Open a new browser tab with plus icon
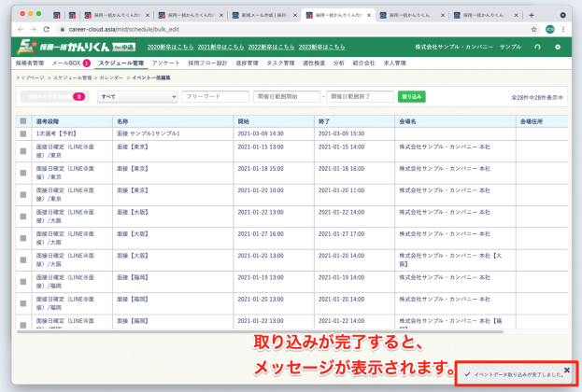 532,15
